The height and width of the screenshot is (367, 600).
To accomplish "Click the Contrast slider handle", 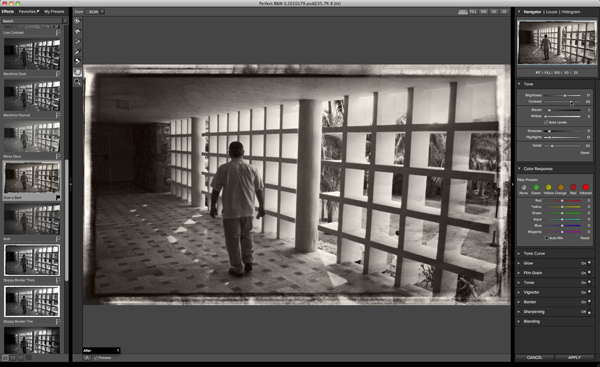I will (571, 102).
